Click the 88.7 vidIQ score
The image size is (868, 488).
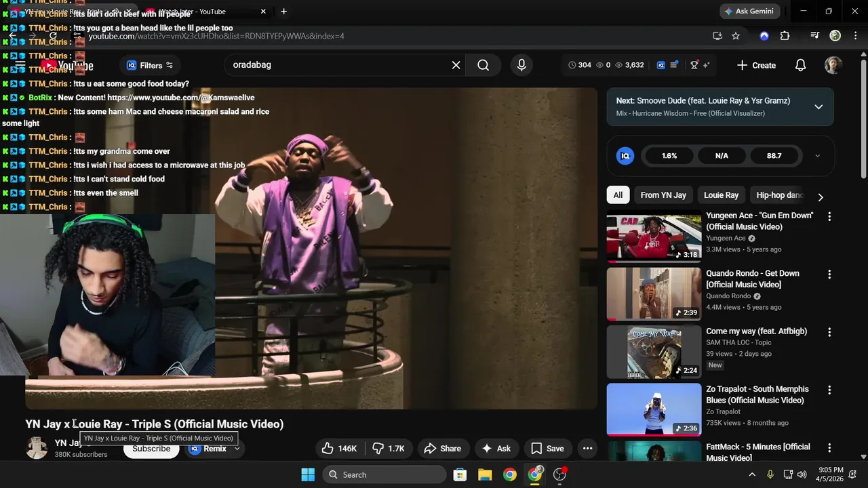coord(774,156)
